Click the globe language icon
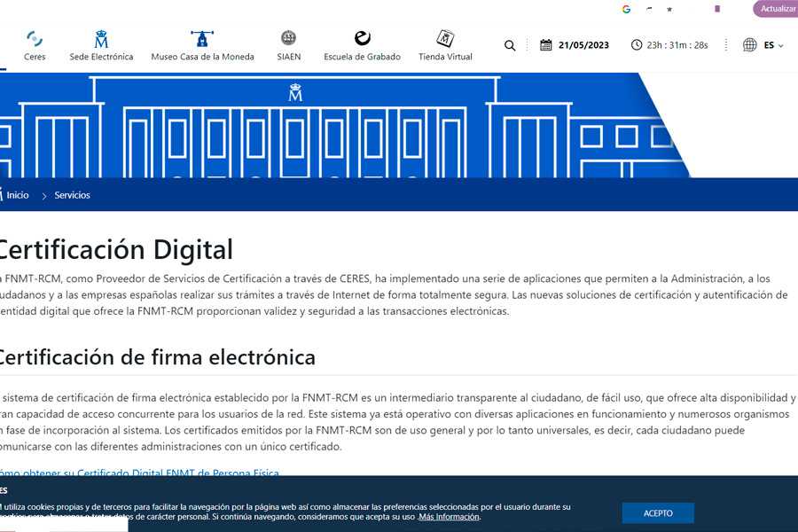Viewport: 798px width, 532px height. (750, 45)
